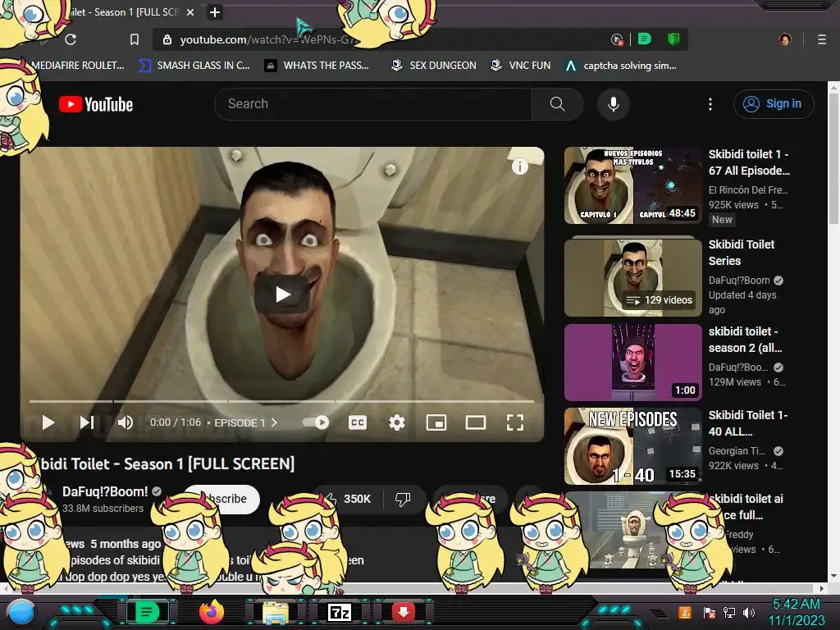Open the WHATS THE PASS... bookmark
The height and width of the screenshot is (630, 840).
tap(317, 66)
